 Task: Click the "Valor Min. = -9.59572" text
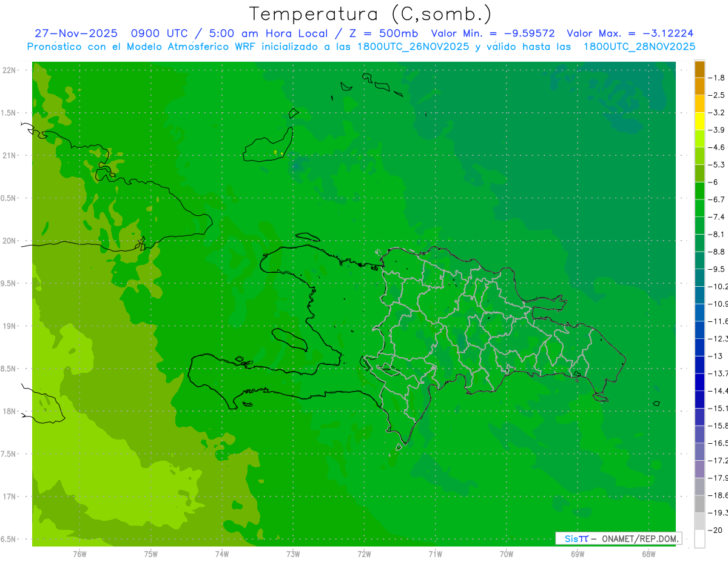point(493,33)
